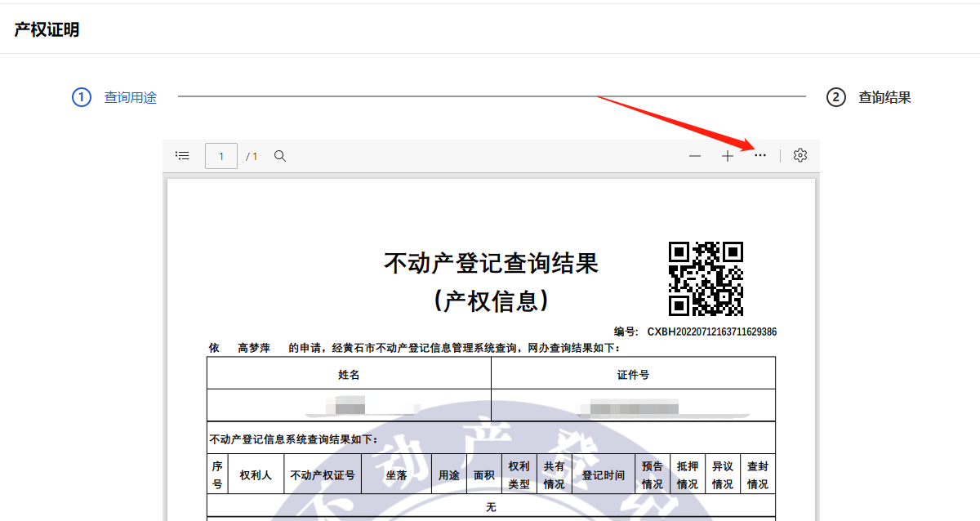Click the 登记时间 table header
The width and height of the screenshot is (980, 521).
pos(604,475)
